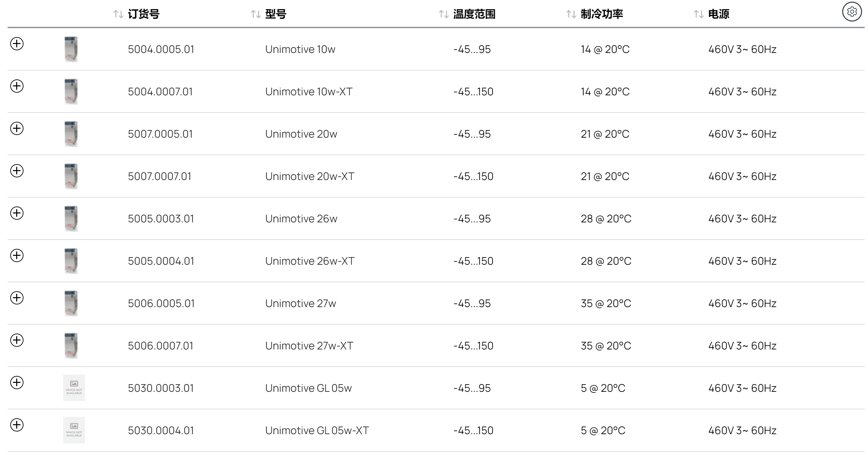
Task: Expand the Unimotive 10w row
Action: (x=17, y=43)
